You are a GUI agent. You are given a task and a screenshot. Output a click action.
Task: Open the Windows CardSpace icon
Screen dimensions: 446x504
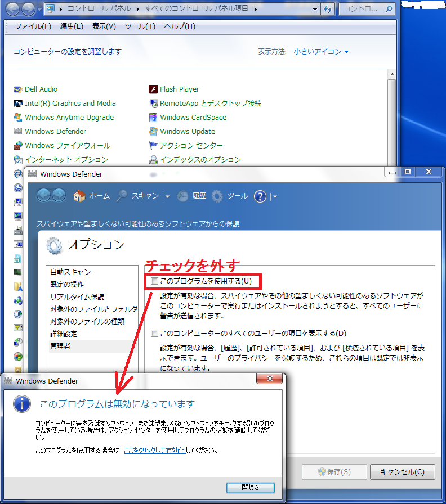pos(153,118)
